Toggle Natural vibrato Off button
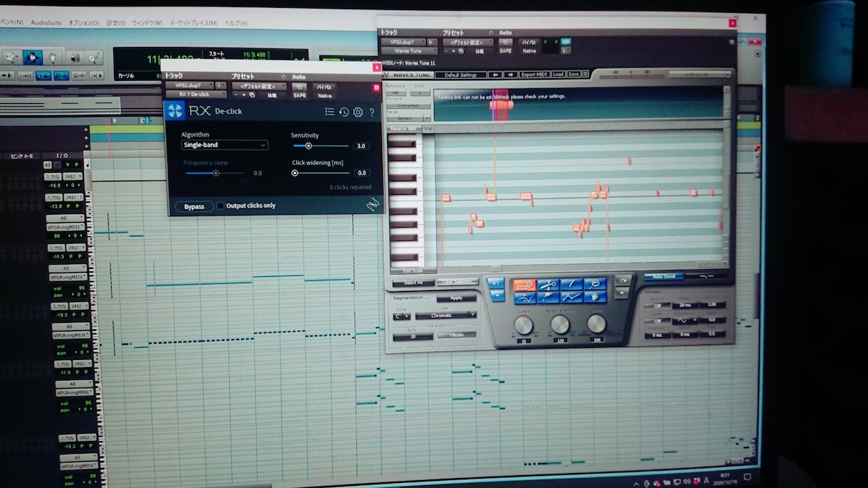Image resolution: width=868 pixels, height=488 pixels. coord(657,305)
